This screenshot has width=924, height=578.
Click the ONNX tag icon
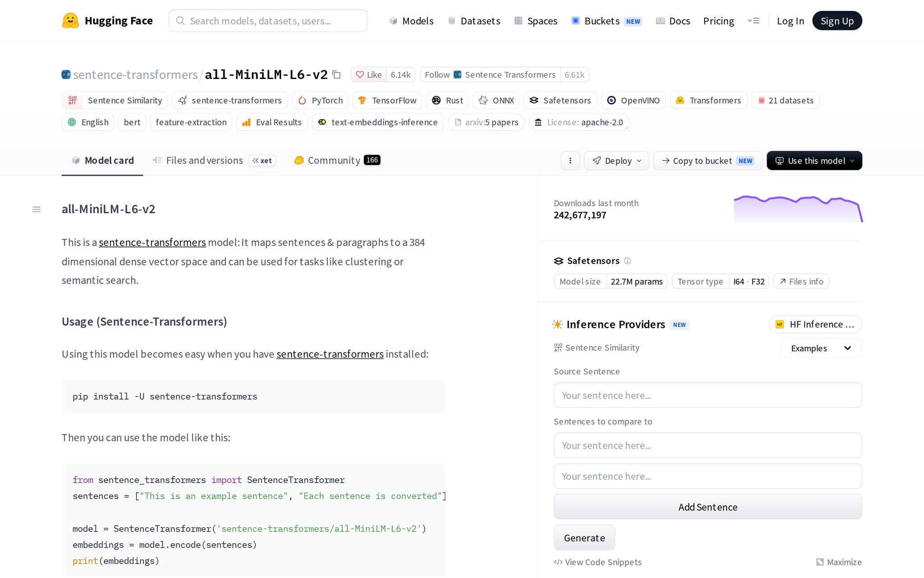pos(483,100)
